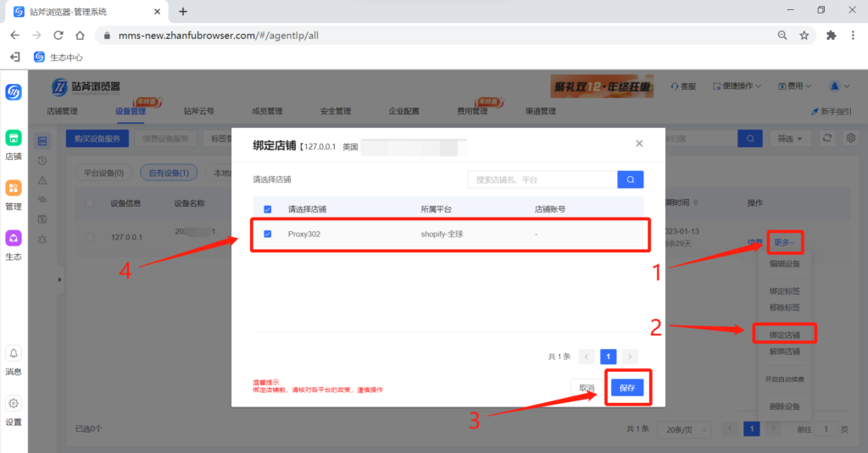The height and width of the screenshot is (453, 868).
Task: Select 编辑设备 from more menu
Action: click(784, 264)
